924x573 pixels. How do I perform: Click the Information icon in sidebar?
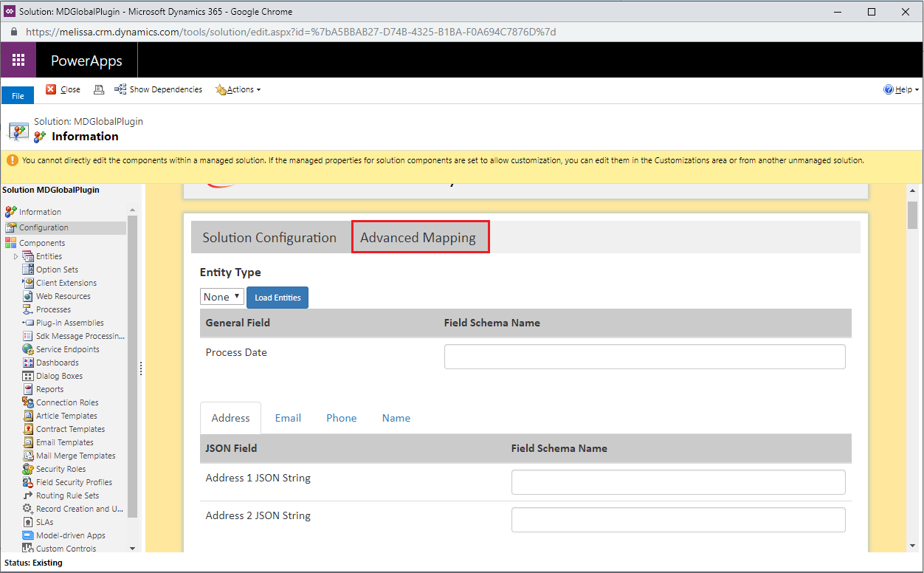click(10, 212)
